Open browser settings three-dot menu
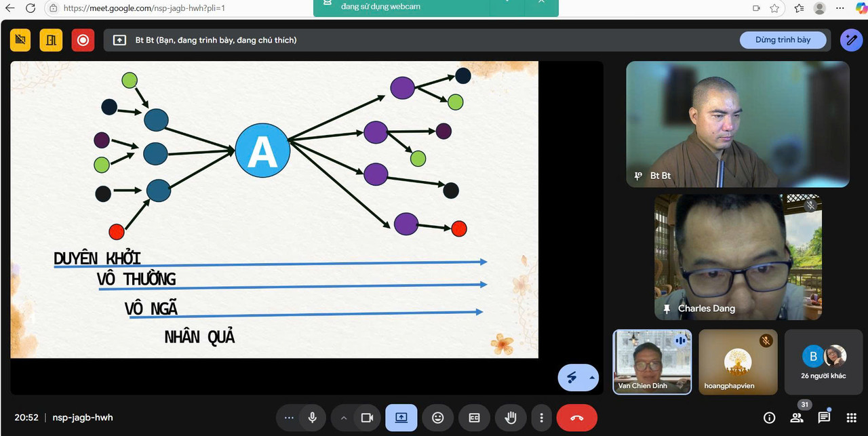The width and height of the screenshot is (868, 436). pos(840,8)
